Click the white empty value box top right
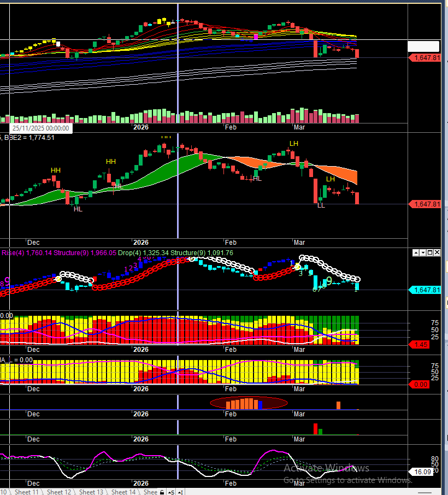448x495 pixels. (423, 46)
